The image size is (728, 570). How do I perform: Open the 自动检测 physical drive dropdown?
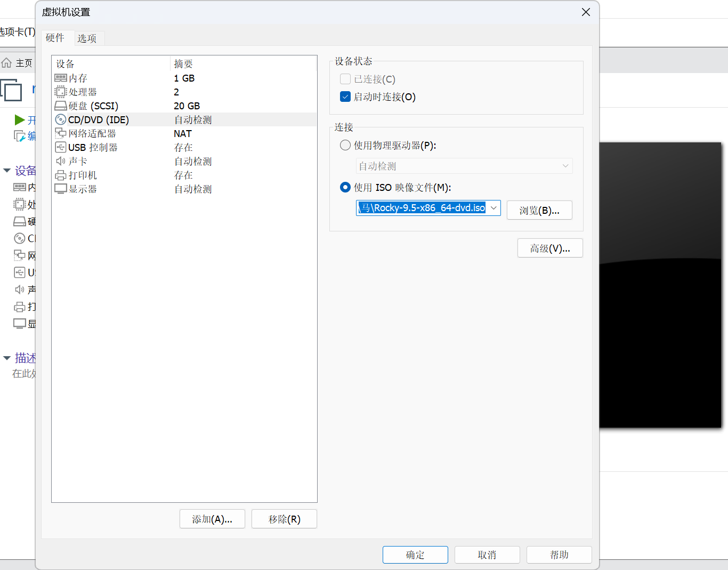coord(464,166)
